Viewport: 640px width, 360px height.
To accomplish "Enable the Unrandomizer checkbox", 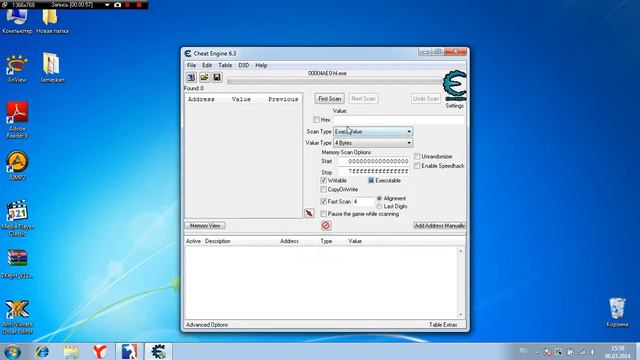I will point(417,156).
